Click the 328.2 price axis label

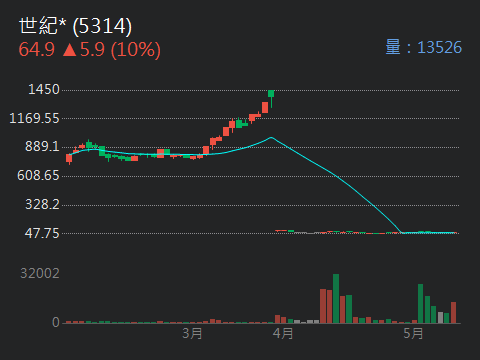(42, 204)
